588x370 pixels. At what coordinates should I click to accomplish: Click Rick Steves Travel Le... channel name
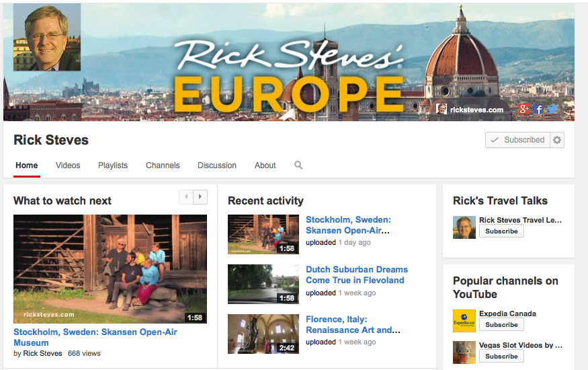(520, 220)
